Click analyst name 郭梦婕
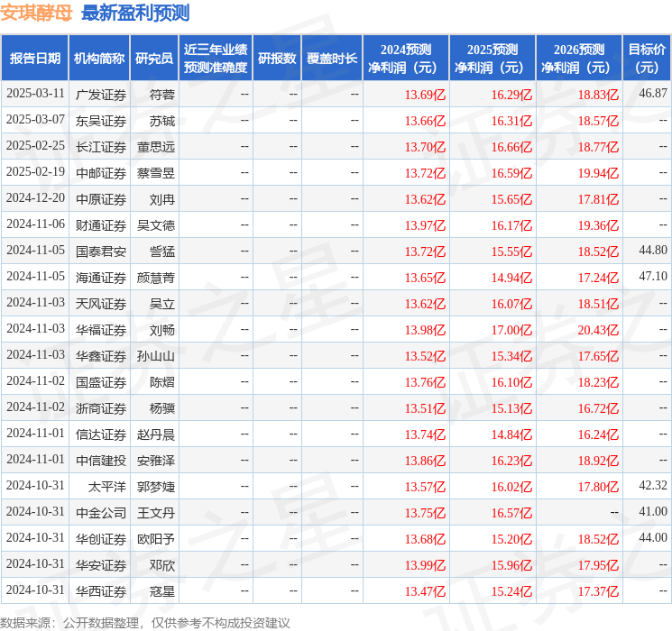This screenshot has height=631, width=672. (x=156, y=487)
